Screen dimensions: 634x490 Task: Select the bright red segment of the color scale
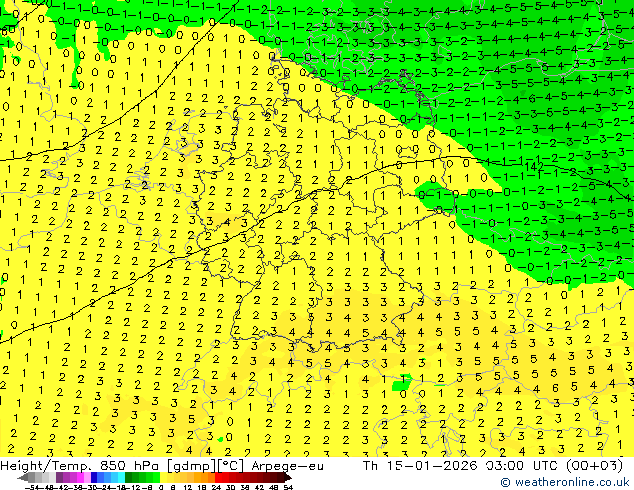[218, 478]
